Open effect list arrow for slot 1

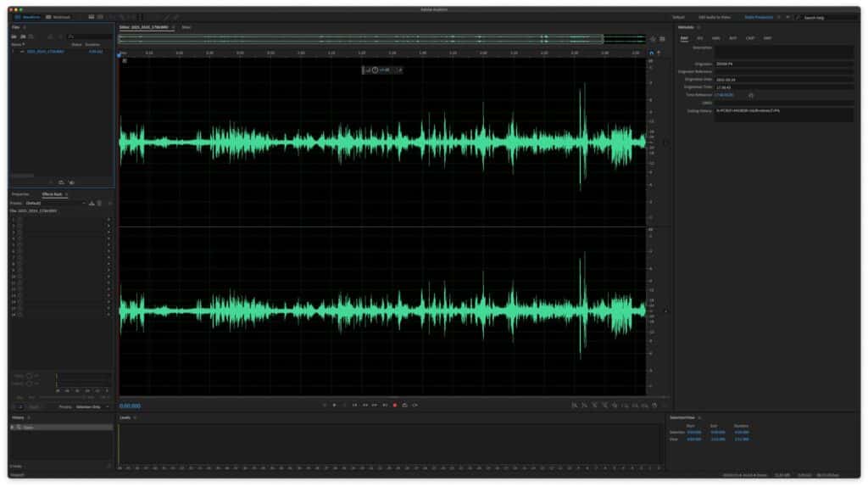[108, 220]
